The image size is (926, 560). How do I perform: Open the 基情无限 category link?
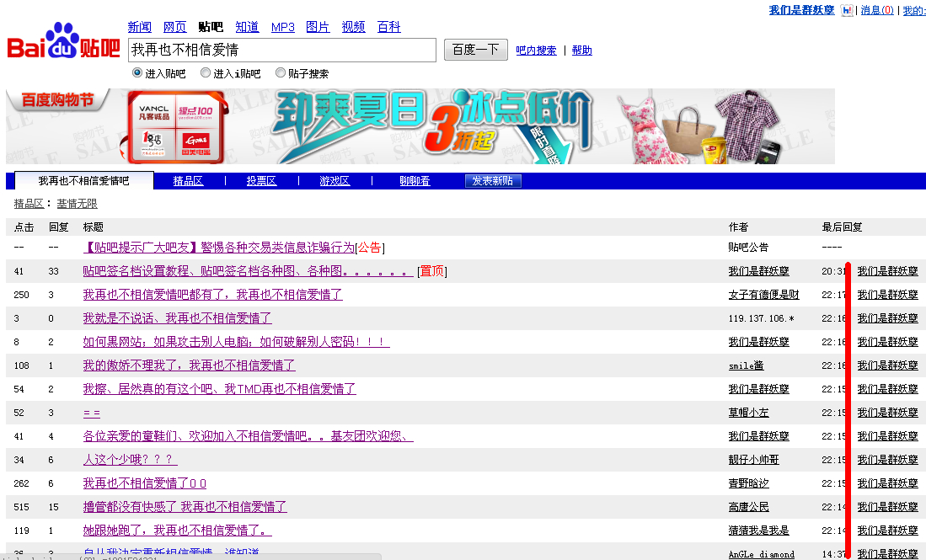pyautogui.click(x=77, y=204)
